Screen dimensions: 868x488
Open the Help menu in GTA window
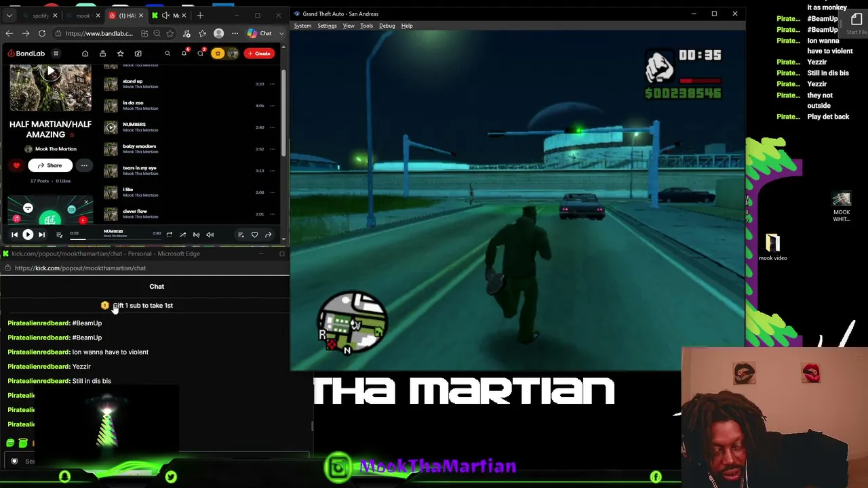407,26
